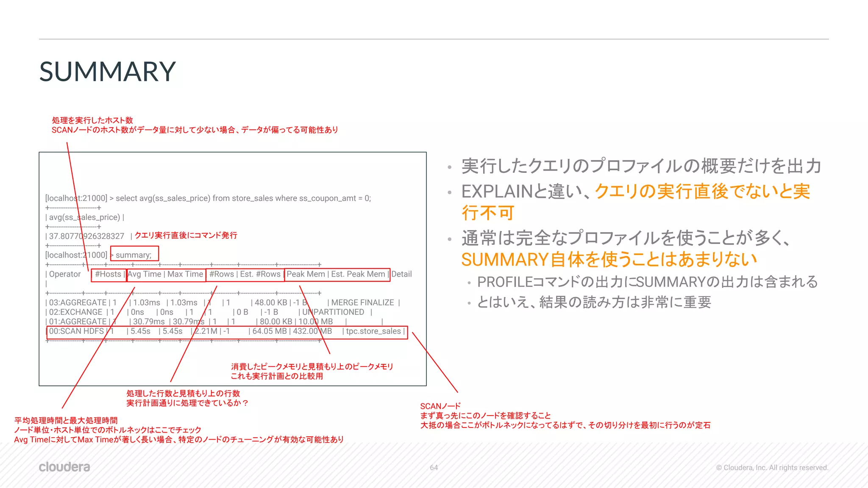Click the bullet '通常は完全なプロファイルを使うことが多く'
This screenshot has height=488, width=868.
click(627, 238)
